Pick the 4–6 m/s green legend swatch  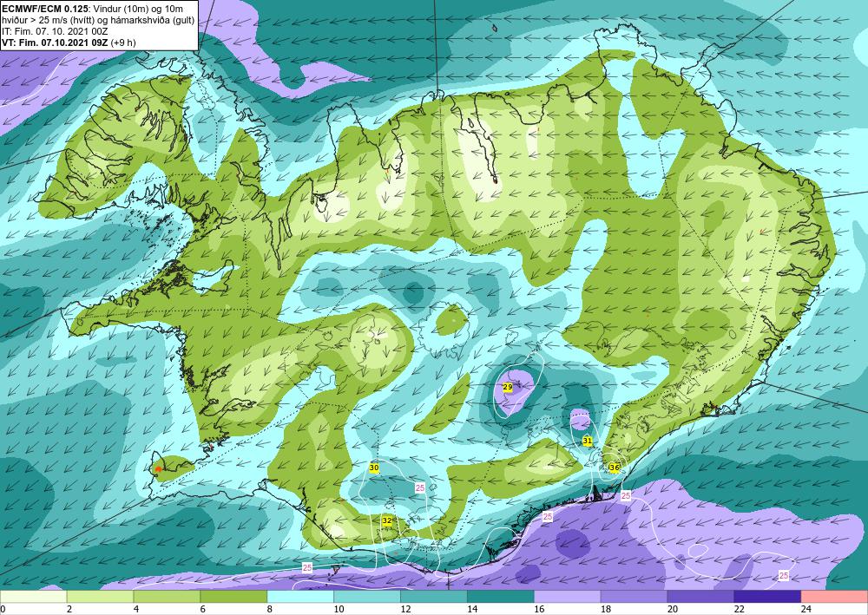tap(167, 597)
